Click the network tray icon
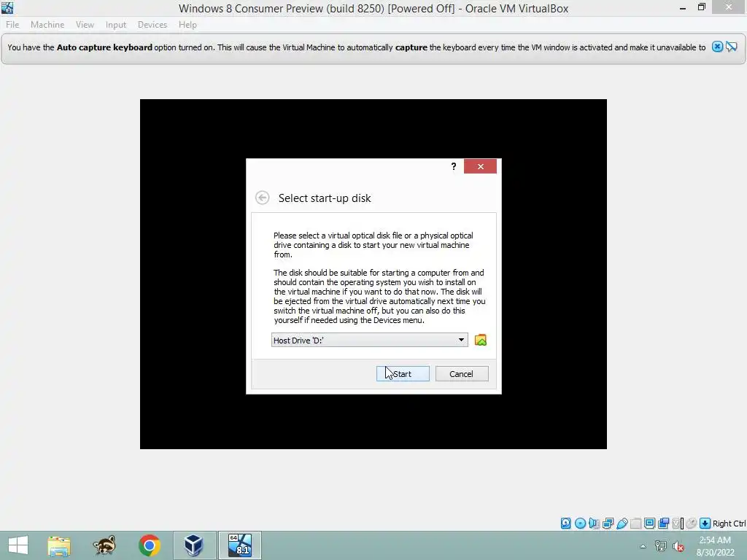The image size is (747, 560). [660, 545]
